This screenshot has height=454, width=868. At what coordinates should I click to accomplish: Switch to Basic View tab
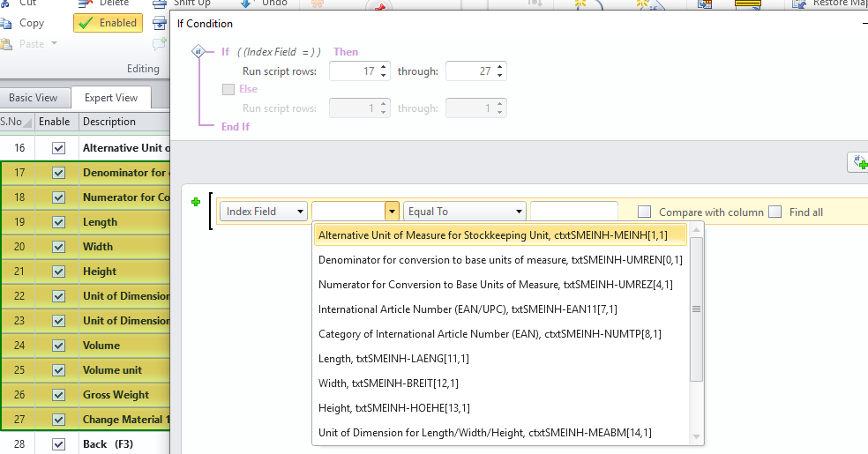(34, 98)
